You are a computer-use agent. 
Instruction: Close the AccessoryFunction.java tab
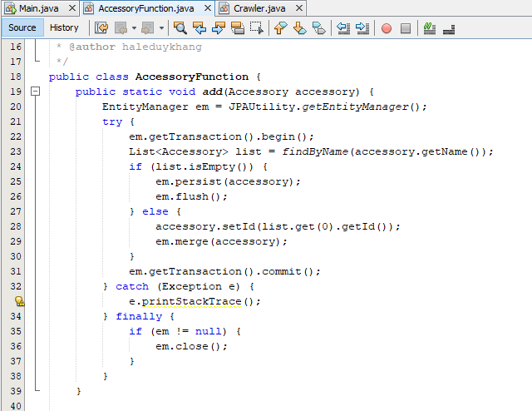pyautogui.click(x=208, y=8)
